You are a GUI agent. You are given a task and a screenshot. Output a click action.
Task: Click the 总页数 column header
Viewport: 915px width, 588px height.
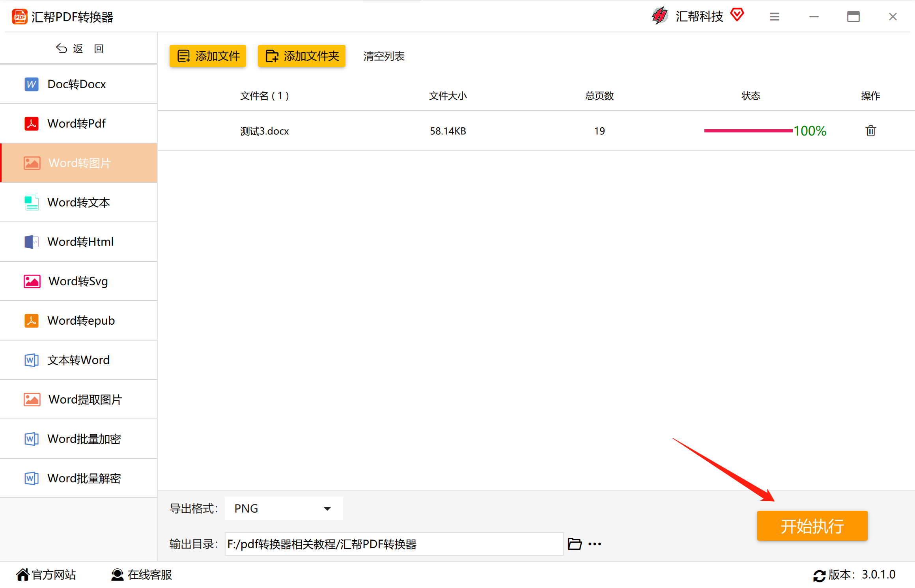pyautogui.click(x=599, y=96)
